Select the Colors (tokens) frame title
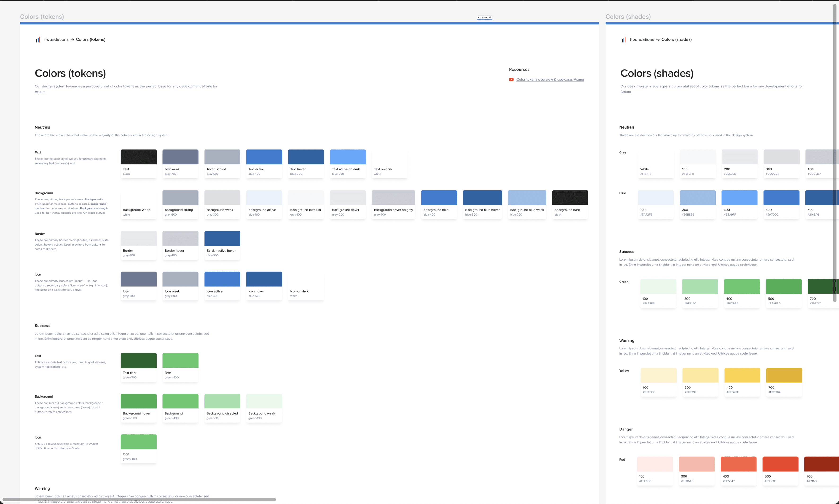Image resolution: width=839 pixels, height=504 pixels. tap(42, 17)
